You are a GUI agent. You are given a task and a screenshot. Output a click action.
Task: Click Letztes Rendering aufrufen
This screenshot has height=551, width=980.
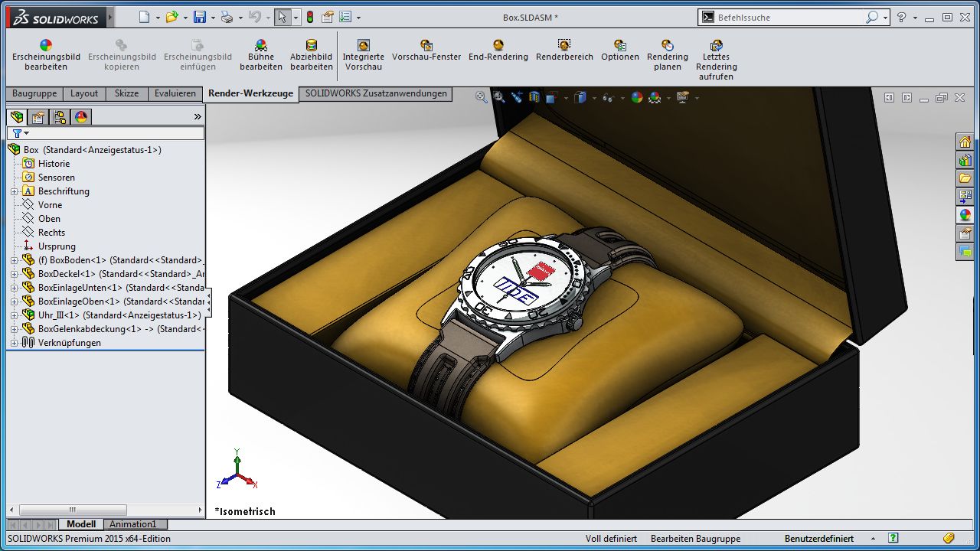point(716,60)
